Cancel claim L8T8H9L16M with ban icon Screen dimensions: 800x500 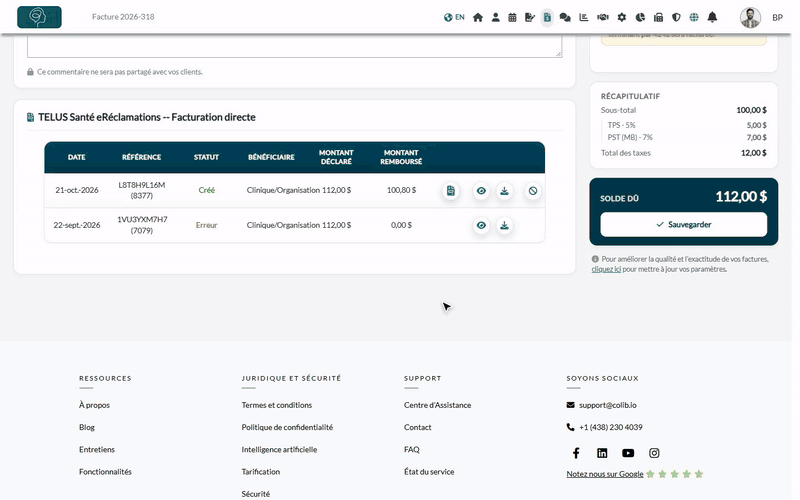[533, 191]
